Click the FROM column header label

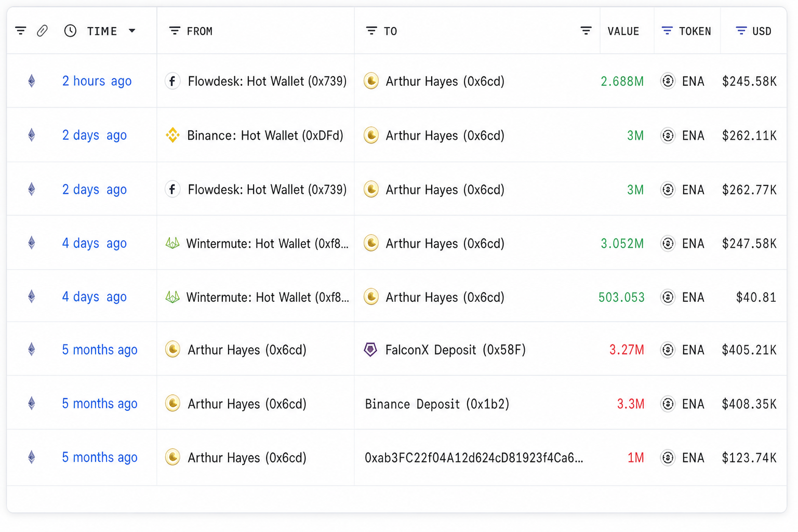pyautogui.click(x=199, y=31)
